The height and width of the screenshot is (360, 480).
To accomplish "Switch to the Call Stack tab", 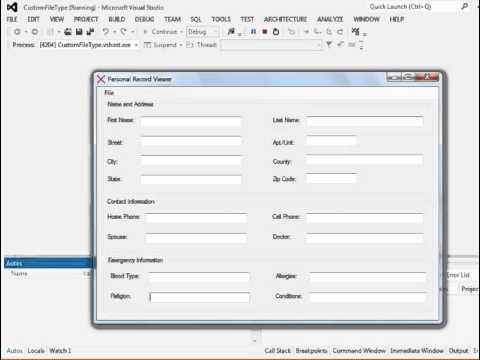I will [277, 351].
